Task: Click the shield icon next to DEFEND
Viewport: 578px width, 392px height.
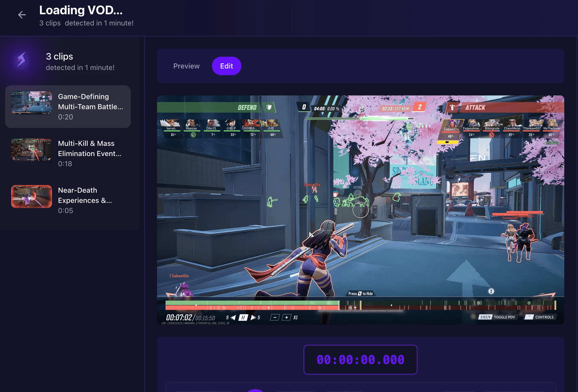Action: tap(269, 107)
